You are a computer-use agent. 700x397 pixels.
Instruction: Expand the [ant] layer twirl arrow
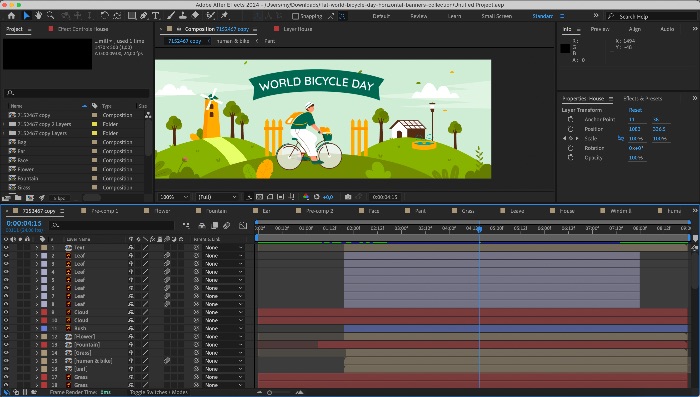coord(37,369)
